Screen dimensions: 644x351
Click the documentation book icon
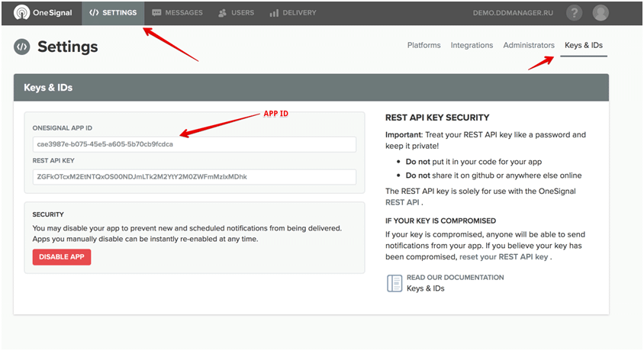[x=394, y=283]
